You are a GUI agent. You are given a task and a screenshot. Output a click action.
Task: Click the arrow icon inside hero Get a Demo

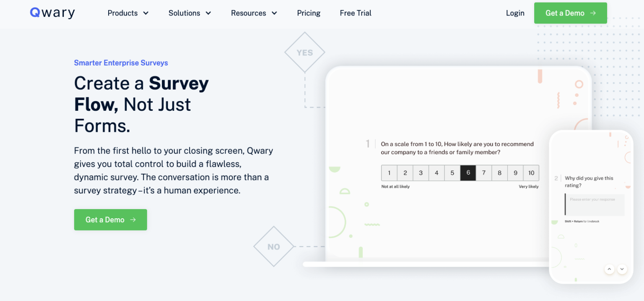click(133, 220)
